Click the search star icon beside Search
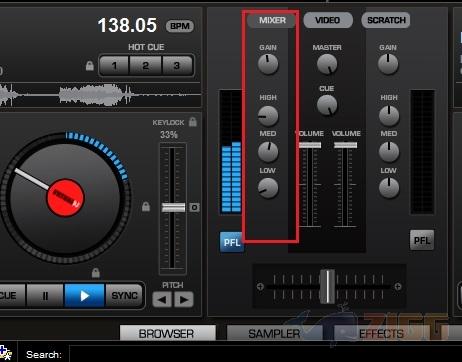The width and height of the screenshot is (462, 362). 5,353
